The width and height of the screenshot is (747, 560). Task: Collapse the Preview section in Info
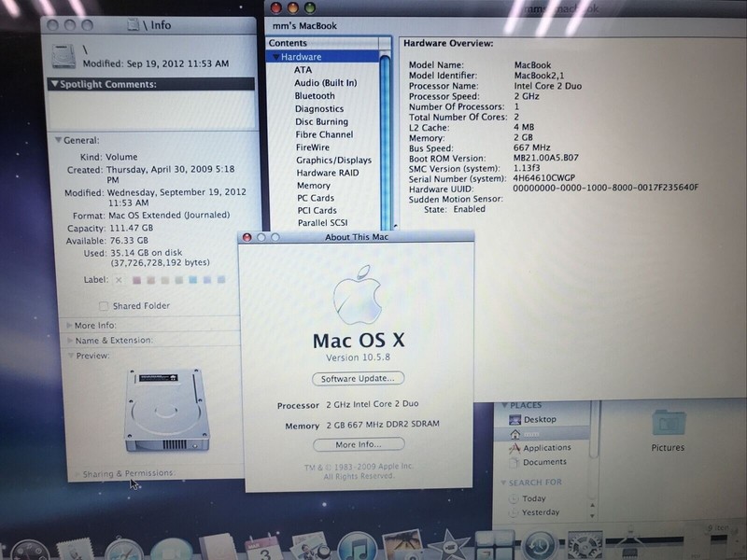tap(71, 356)
